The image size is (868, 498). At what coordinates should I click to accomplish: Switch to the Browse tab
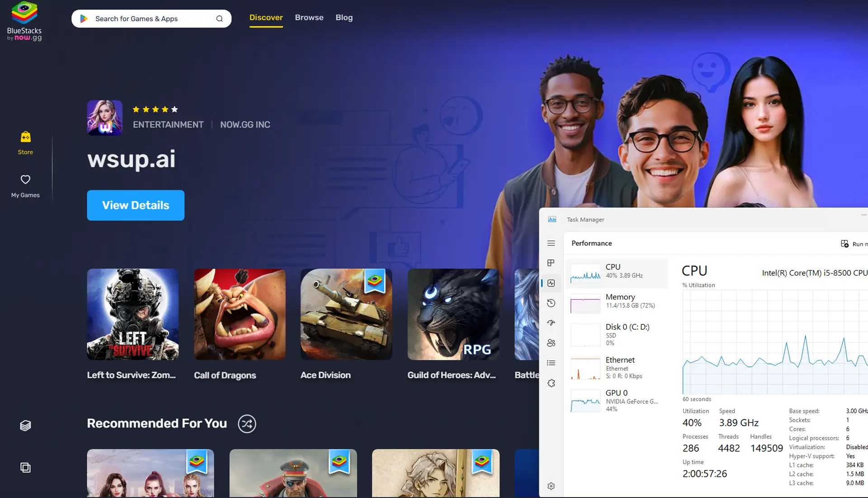(x=309, y=17)
